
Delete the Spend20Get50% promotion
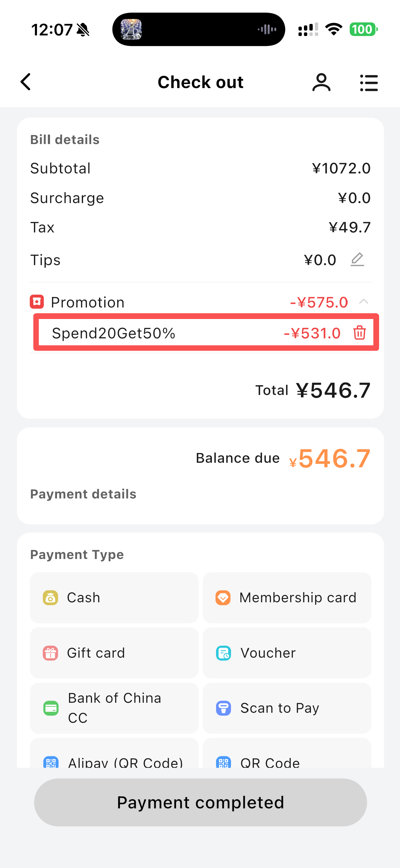[359, 333]
